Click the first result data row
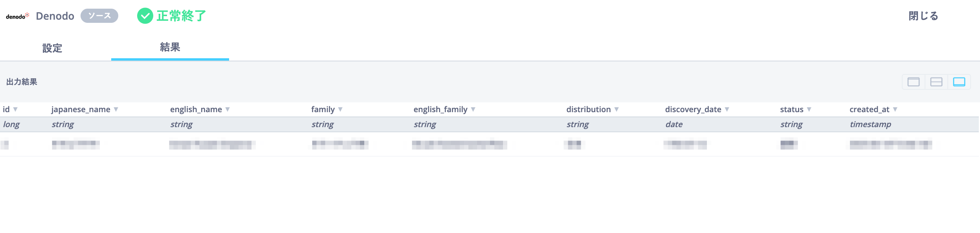The height and width of the screenshot is (233, 980). click(x=489, y=144)
